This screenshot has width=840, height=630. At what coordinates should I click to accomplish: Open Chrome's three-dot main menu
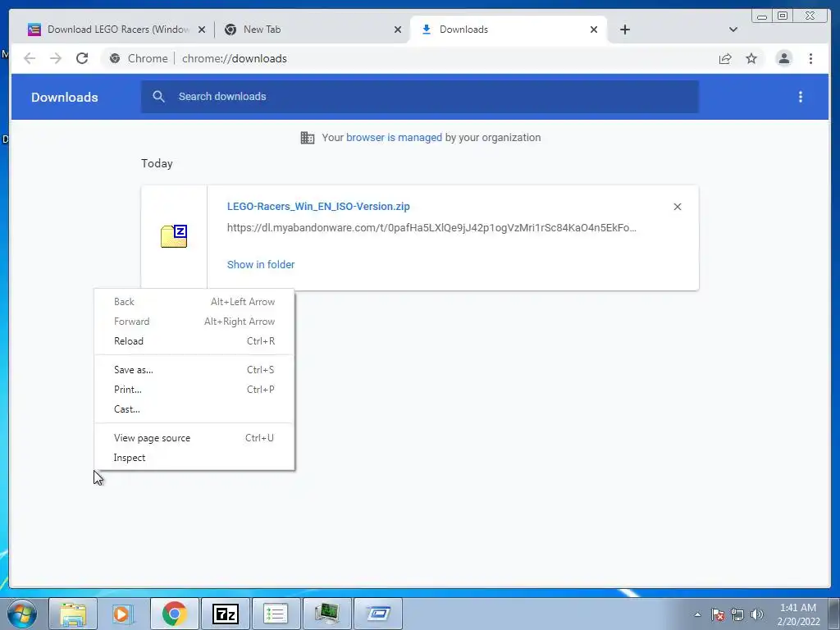(810, 58)
